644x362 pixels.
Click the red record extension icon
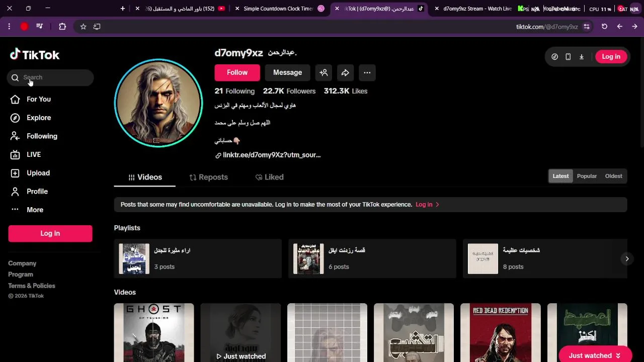(x=24, y=26)
